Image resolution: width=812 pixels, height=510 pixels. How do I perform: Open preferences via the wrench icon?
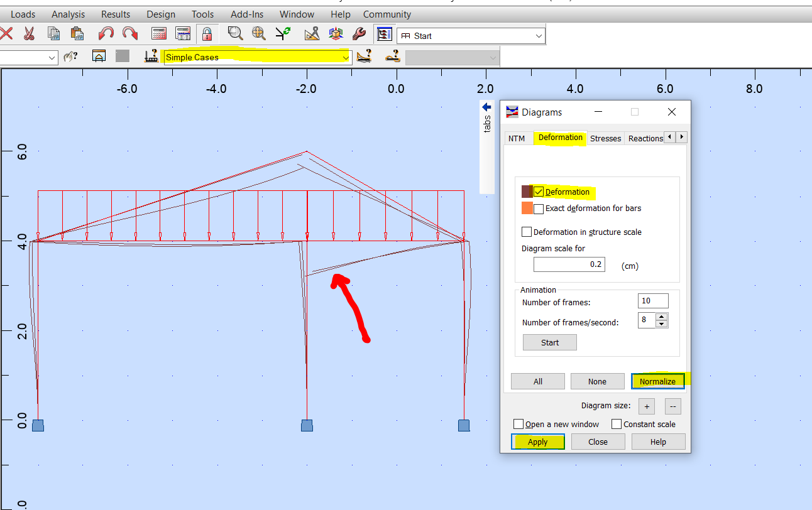(359, 33)
